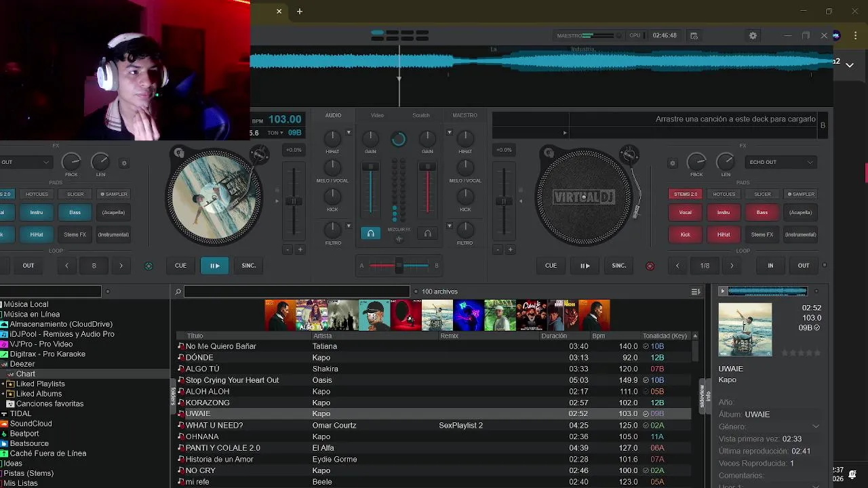The width and height of the screenshot is (868, 488).
Task: Click the recording/broadcast icon next to the clock
Action: point(694,35)
